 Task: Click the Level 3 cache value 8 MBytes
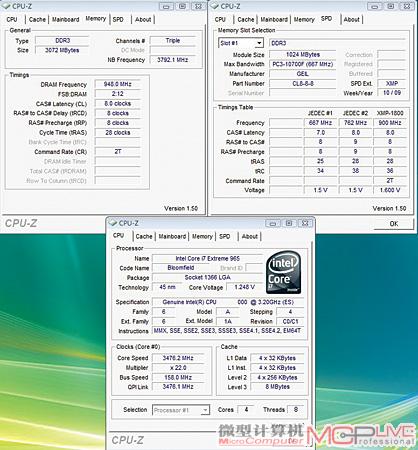277,387
